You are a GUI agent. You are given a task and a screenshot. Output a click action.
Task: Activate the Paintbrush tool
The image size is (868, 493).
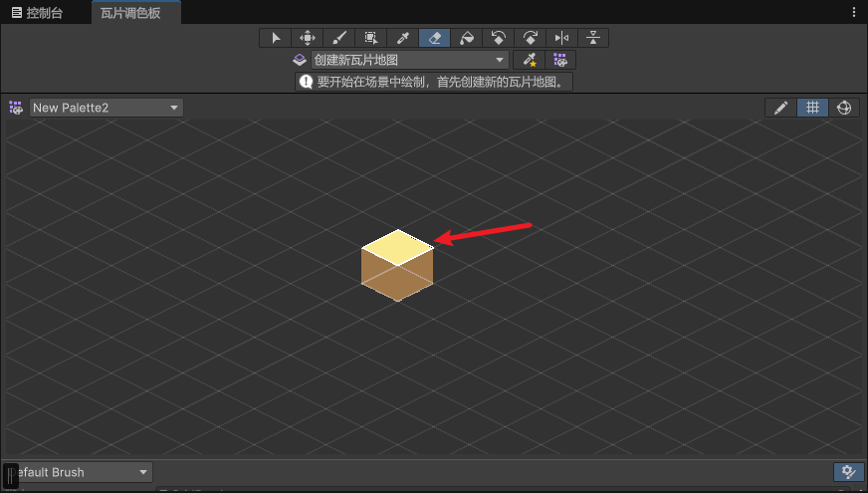[x=338, y=38]
